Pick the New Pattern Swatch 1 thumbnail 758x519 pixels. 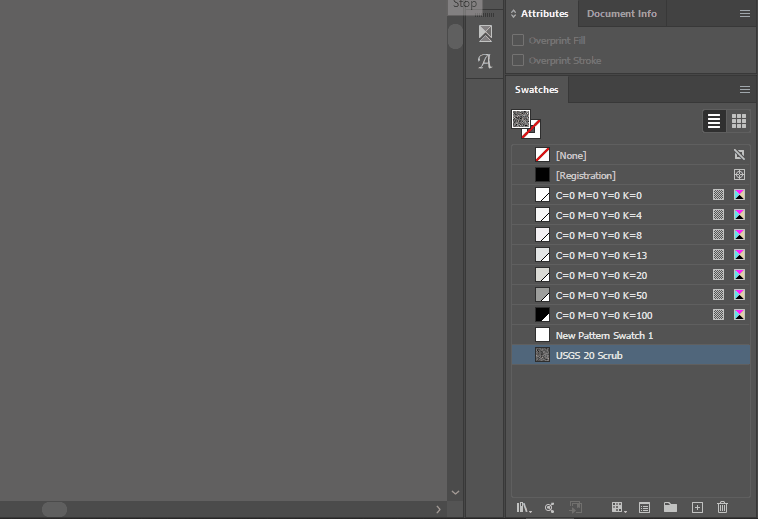coord(542,335)
